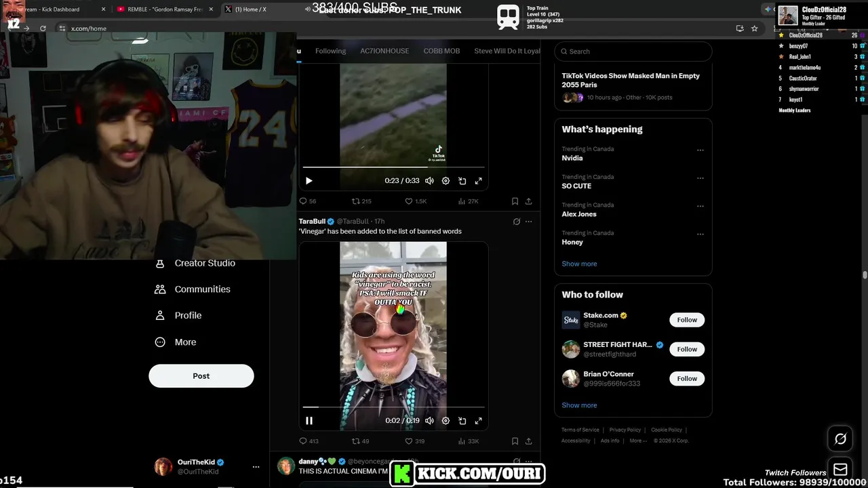Play the upper TikTok video
This screenshot has width=868, height=488.
(x=309, y=181)
